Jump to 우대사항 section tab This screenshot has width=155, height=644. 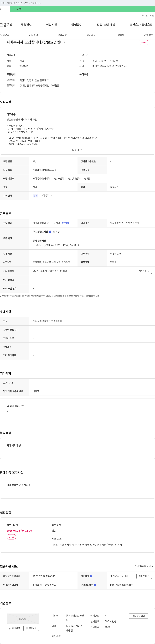pos(62,35)
